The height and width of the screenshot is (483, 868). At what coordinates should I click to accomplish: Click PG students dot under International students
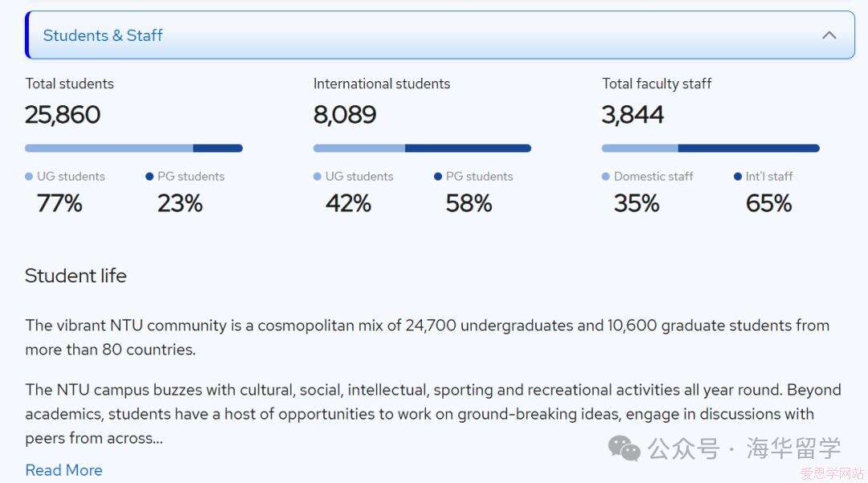click(x=438, y=177)
